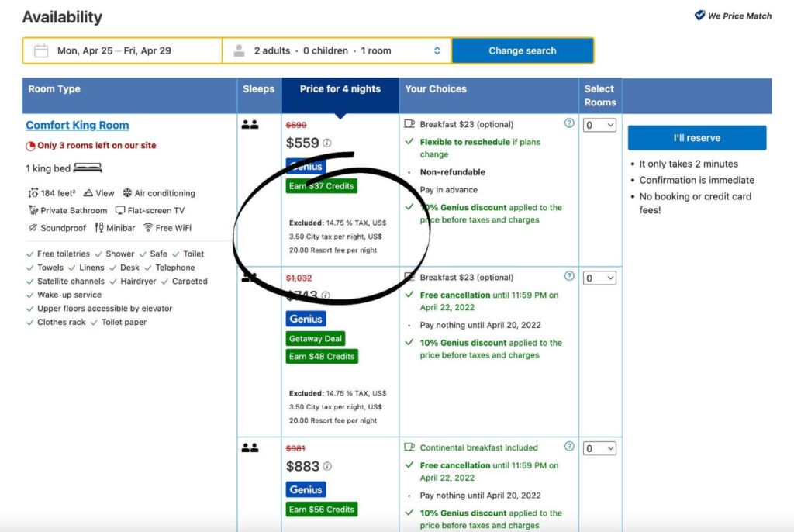Open the Comfort King Room link

click(x=78, y=125)
